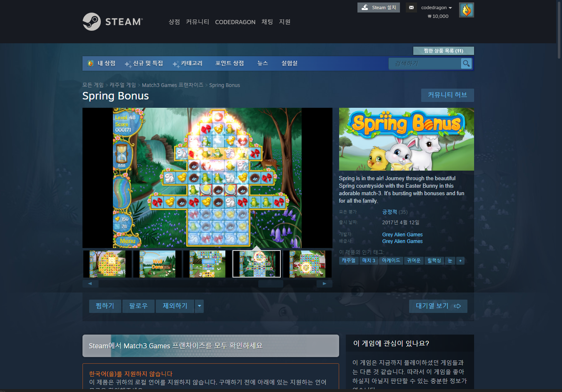Open the 실험실 tab
The width and height of the screenshot is (562, 392).
(x=289, y=63)
